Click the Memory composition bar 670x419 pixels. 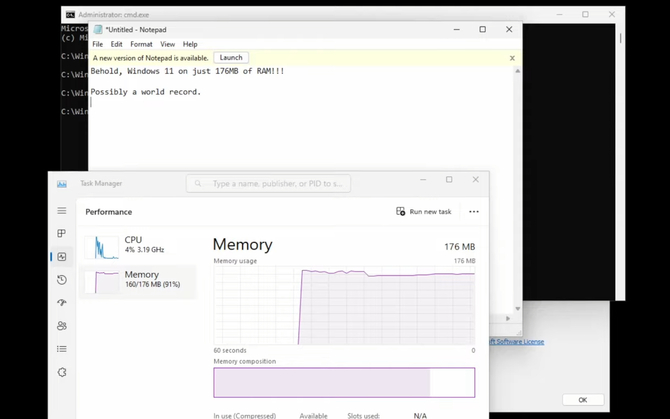point(344,382)
